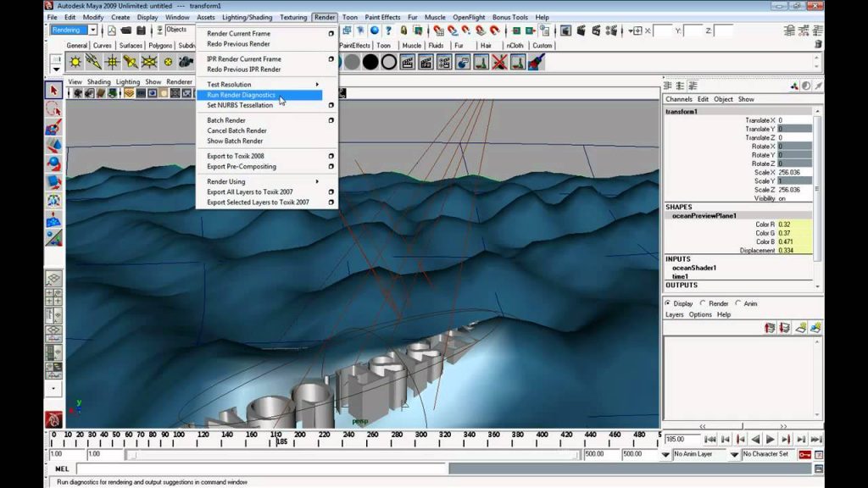This screenshot has width=868, height=488.
Task: Open input line absolute transform dropdown
Action: pyautogui.click(x=635, y=30)
